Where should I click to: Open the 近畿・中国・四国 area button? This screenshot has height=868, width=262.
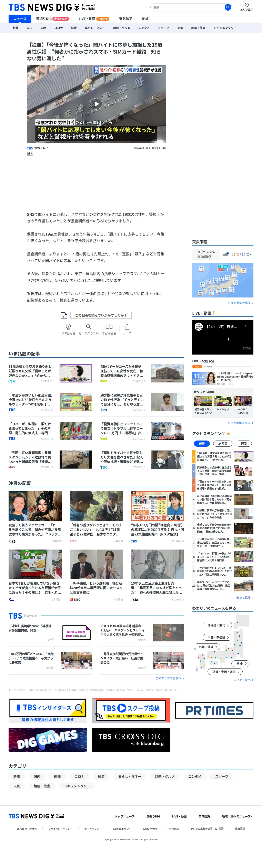click(x=225, y=672)
